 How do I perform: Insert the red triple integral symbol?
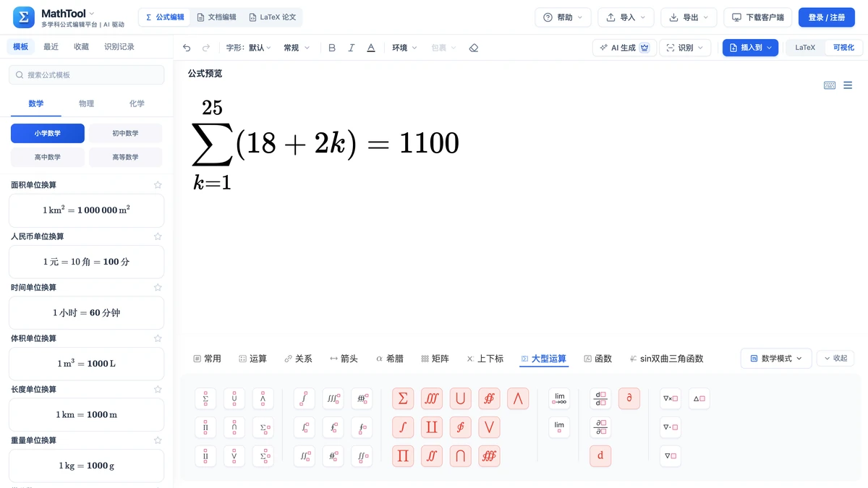coord(432,398)
